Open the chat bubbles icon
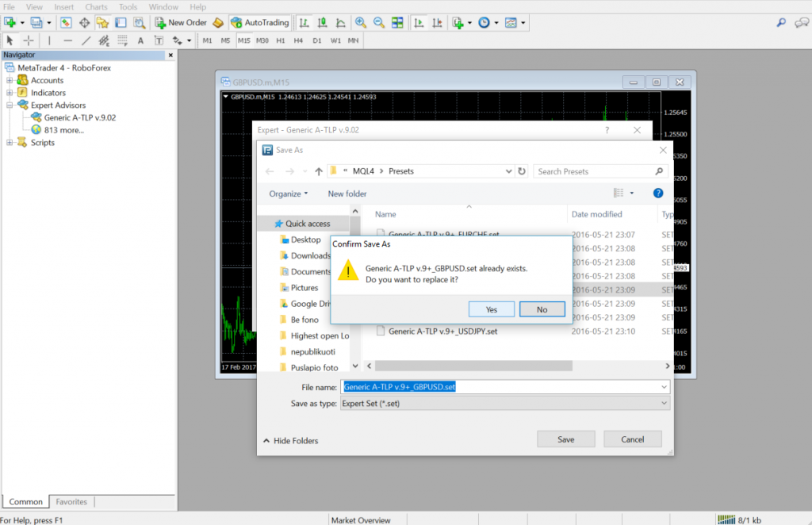Viewport: 812px width, 525px height. click(x=802, y=22)
